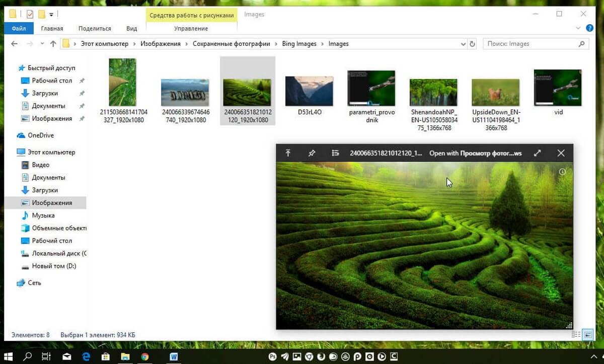604x364 pixels.
Task: Open Microsoft Word from the taskbar
Action: coord(174,356)
